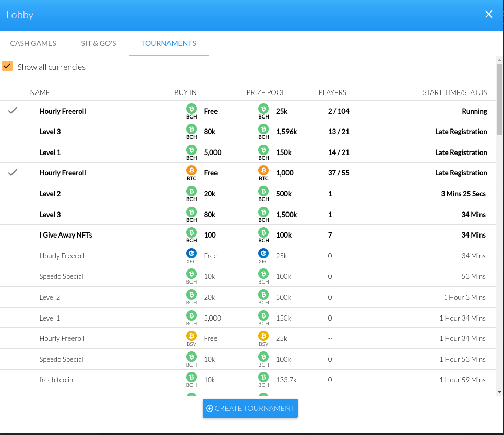
Task: Click the plus icon on Create Tournament
Action: (x=210, y=408)
